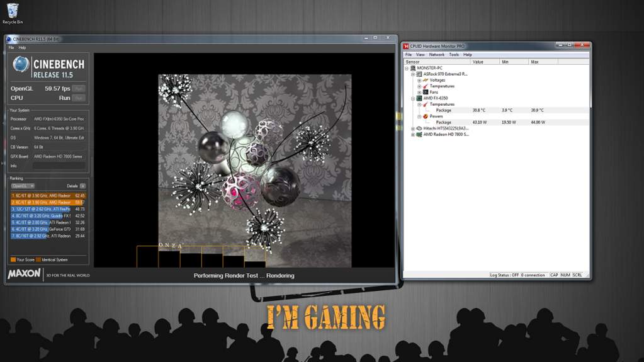Select the Voltages lightning icon
The image size is (644, 362).
tap(426, 80)
